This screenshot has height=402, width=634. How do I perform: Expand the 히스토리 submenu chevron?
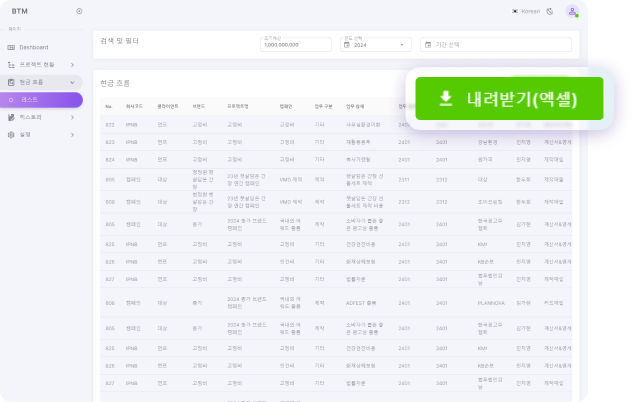coord(73,117)
